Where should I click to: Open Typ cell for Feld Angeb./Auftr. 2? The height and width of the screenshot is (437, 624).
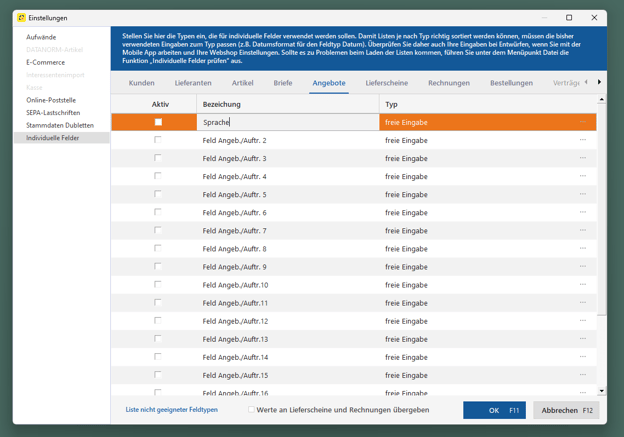488,140
